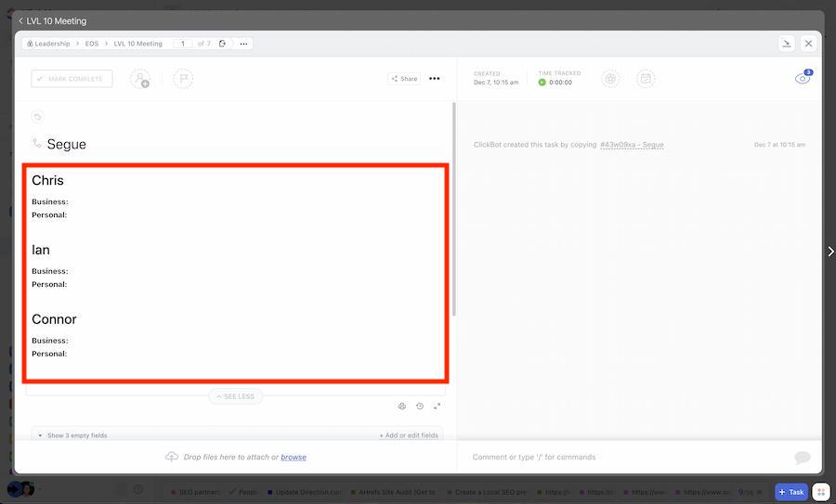Open the breadcrumb ellipsis menu
This screenshot has height=504, width=836.
[x=243, y=44]
